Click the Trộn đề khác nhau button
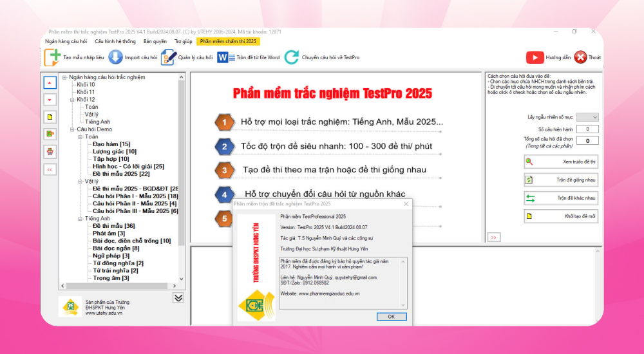 [561, 198]
